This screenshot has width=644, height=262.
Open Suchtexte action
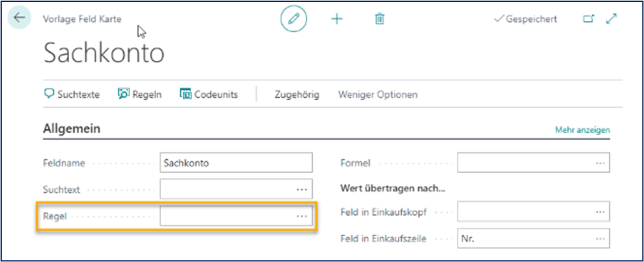pyautogui.click(x=72, y=95)
